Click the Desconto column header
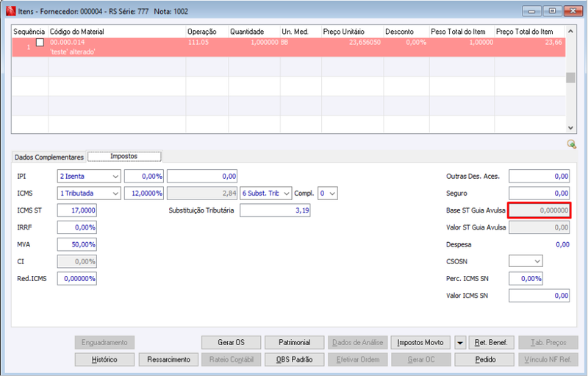This screenshot has height=376, width=588. 406,32
